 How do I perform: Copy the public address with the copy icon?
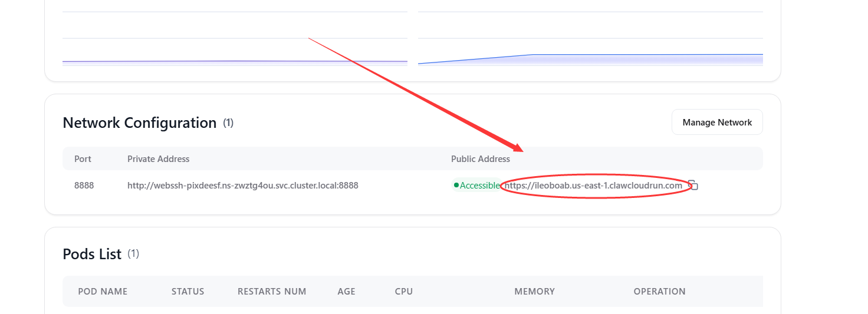[694, 186]
